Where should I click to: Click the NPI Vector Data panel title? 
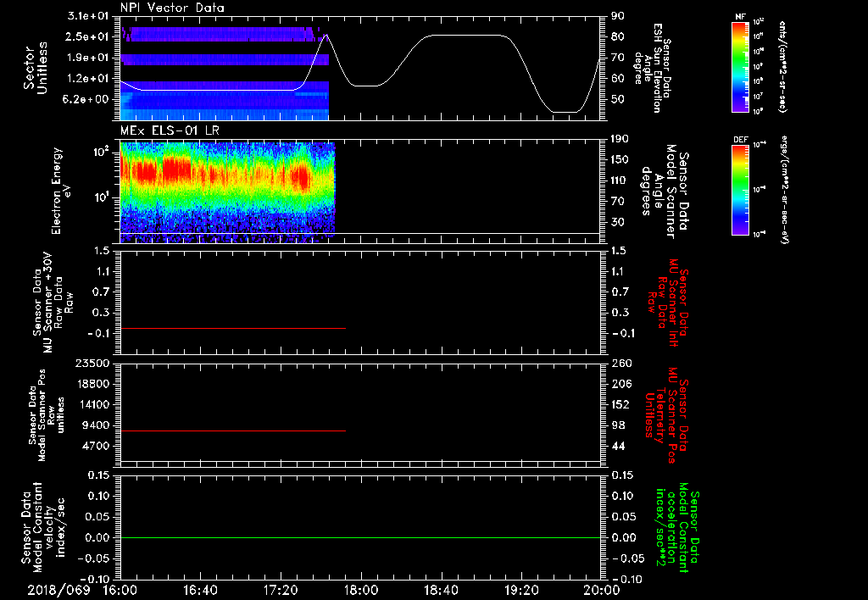[173, 8]
